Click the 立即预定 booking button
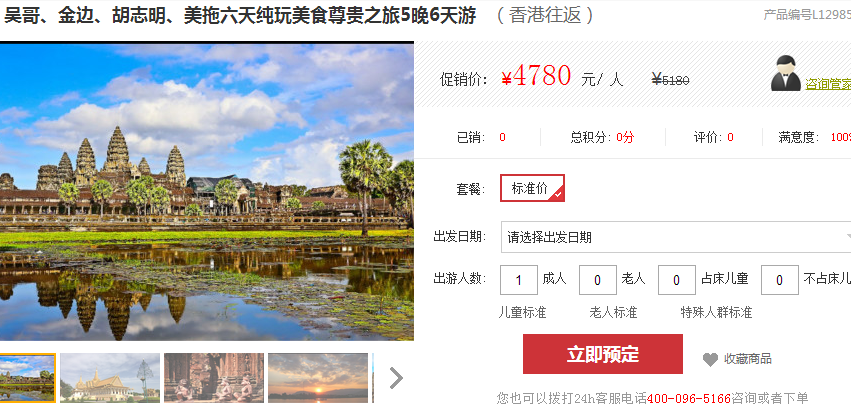Image resolution: width=851 pixels, height=415 pixels. 603,354
